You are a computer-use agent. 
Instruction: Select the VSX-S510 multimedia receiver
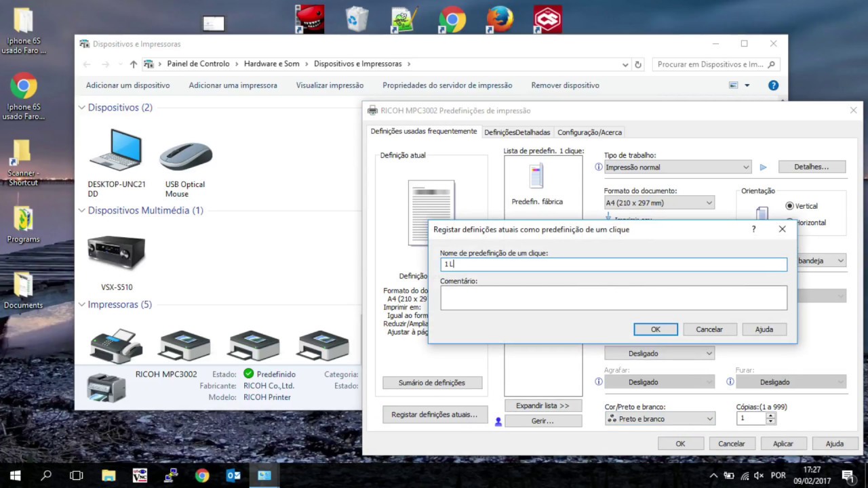[x=116, y=252]
